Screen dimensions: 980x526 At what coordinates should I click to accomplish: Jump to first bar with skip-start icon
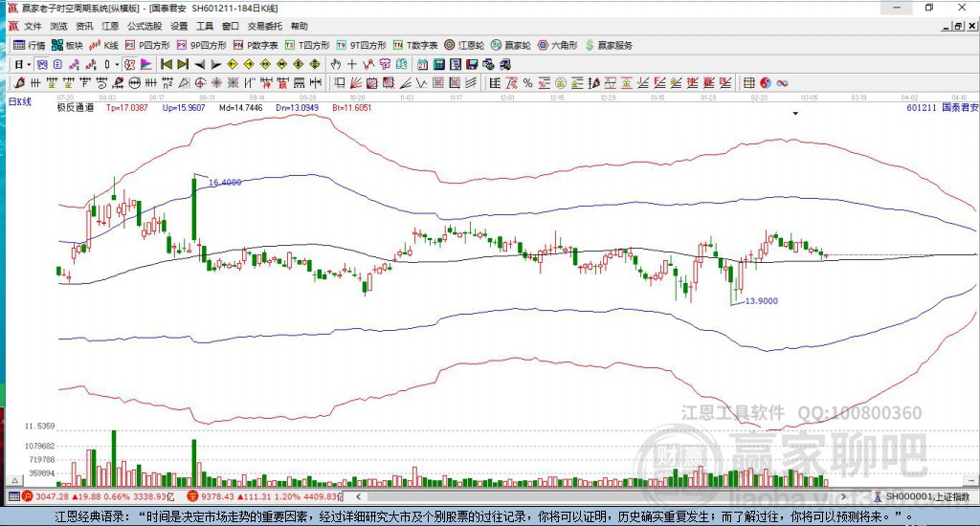click(167, 64)
